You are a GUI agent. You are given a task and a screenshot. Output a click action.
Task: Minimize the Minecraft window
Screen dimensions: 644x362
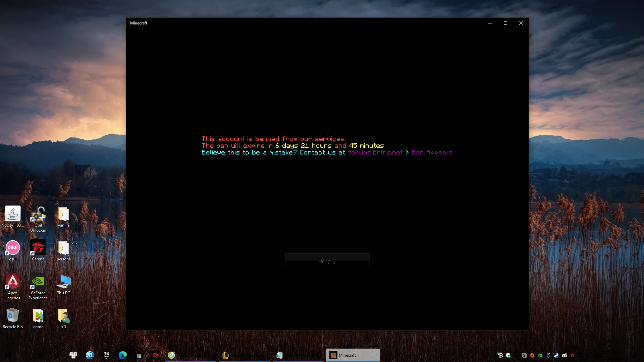pyautogui.click(x=490, y=23)
